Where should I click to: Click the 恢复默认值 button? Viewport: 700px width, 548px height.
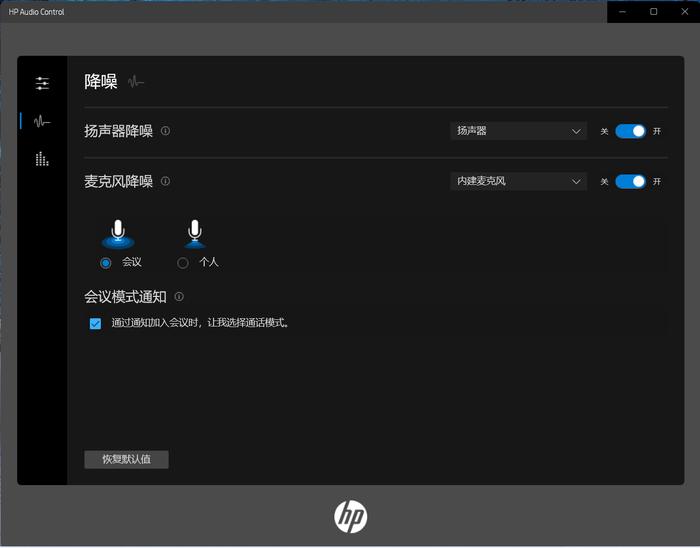(126, 459)
